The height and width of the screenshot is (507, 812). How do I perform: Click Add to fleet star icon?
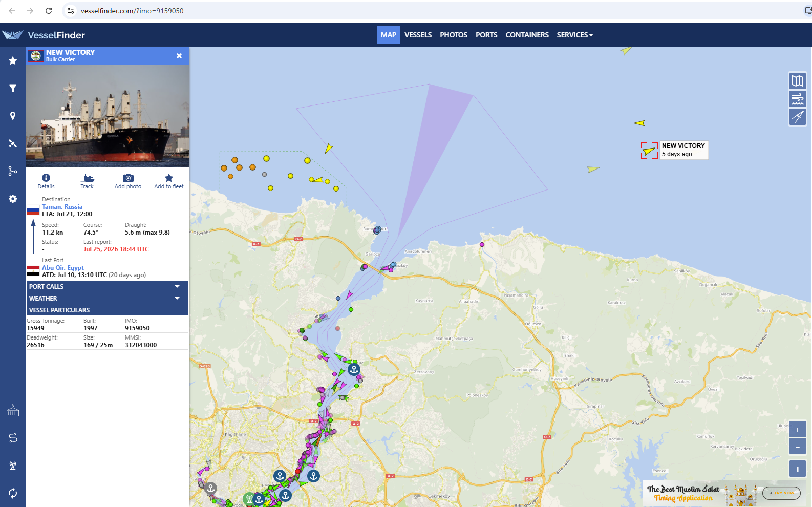click(x=169, y=178)
